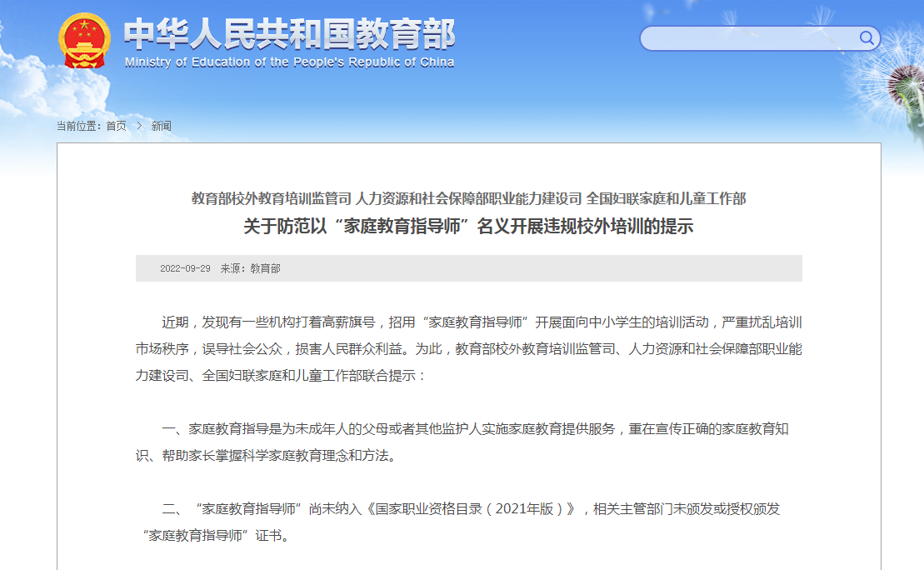Click the 中华人民共和国教育部 site title
The image size is (924, 570).
289,34
